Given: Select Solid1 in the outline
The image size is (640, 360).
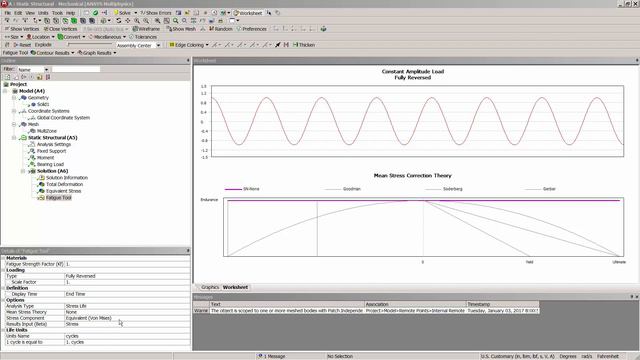Looking at the screenshot, I should click(x=43, y=104).
